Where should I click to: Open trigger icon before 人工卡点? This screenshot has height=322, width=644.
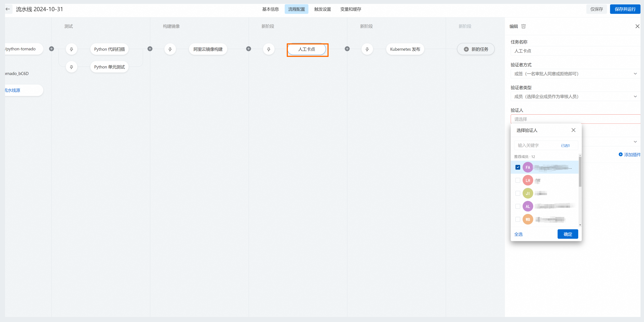(269, 49)
